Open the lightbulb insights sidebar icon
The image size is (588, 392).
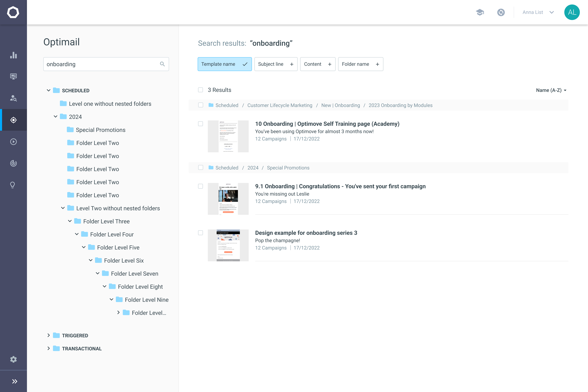[x=12, y=185]
